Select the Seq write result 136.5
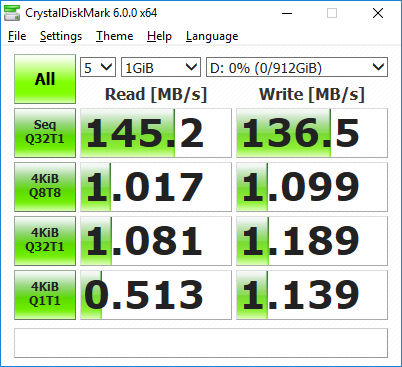402x367 pixels. pyautogui.click(x=312, y=133)
